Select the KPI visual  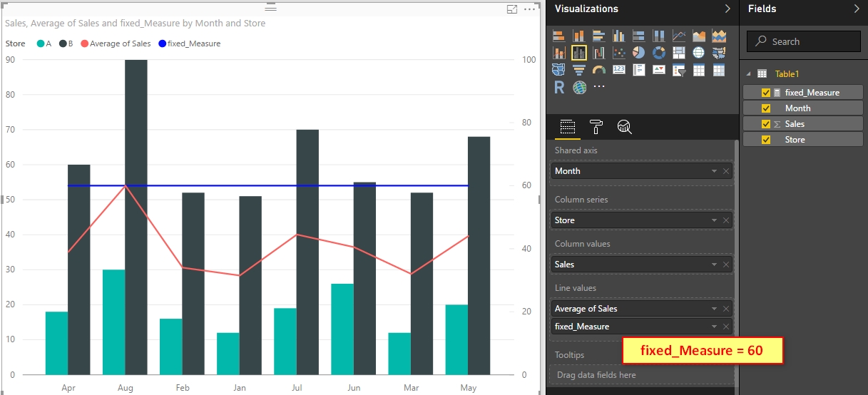(x=658, y=70)
